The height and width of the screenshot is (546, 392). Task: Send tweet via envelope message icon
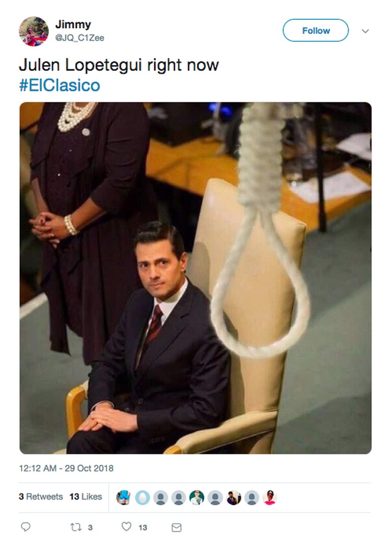[x=177, y=528]
